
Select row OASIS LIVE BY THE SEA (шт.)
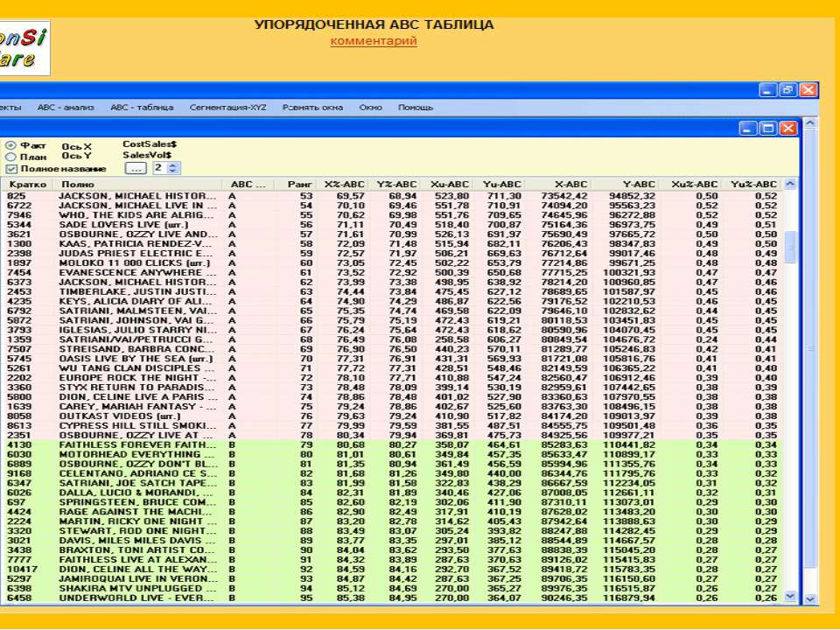point(391,359)
